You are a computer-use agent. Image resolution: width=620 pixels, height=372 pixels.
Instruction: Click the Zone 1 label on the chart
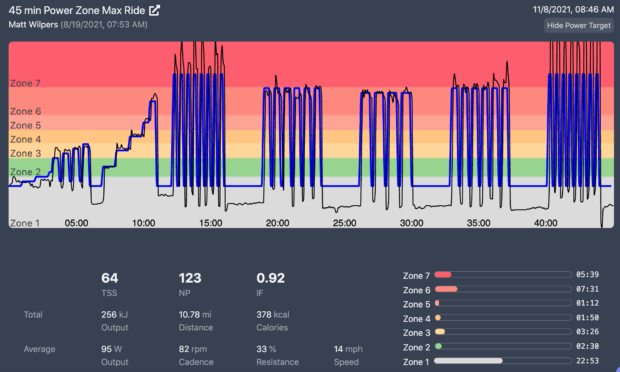pos(25,223)
